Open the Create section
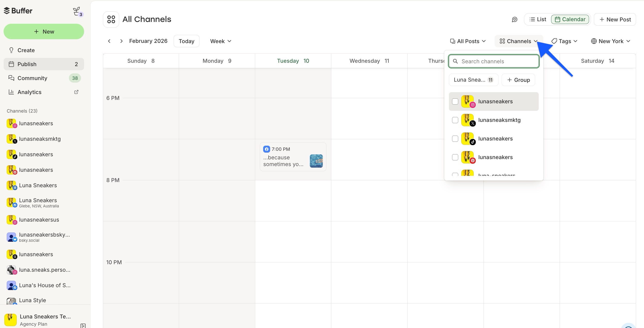The image size is (644, 328). pos(44,50)
